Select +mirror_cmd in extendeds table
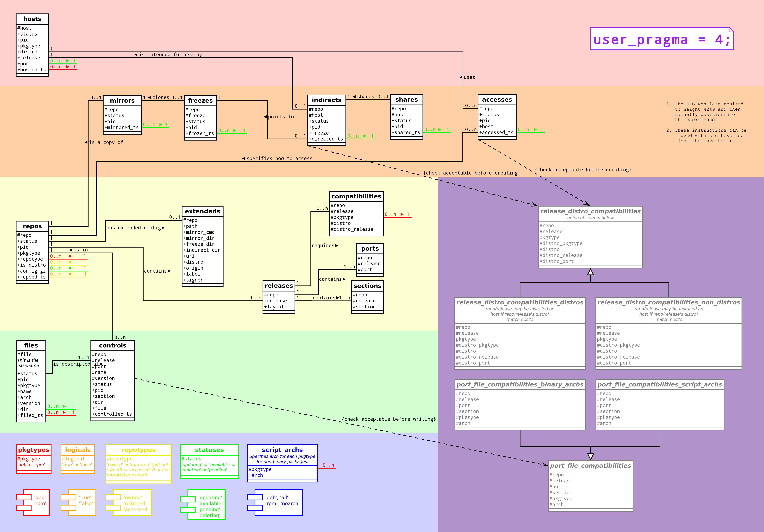764x532 pixels. [199, 232]
